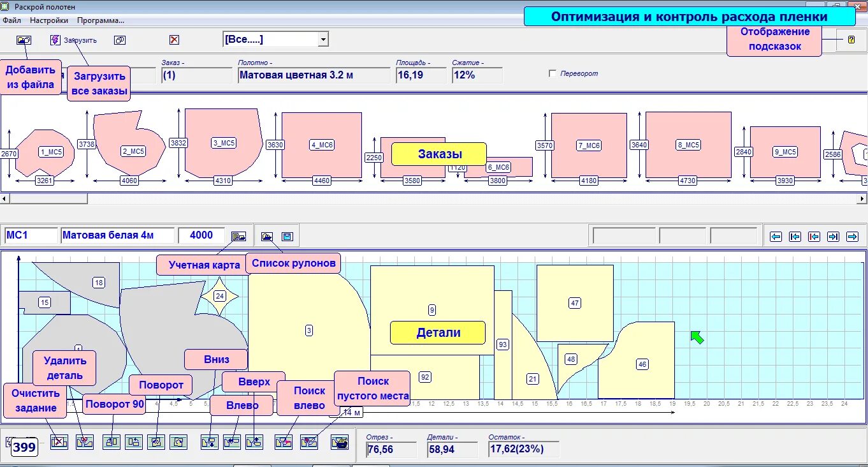Click the add-from-file icon in top toolbar
Image resolution: width=868 pixels, height=467 pixels.
point(24,40)
